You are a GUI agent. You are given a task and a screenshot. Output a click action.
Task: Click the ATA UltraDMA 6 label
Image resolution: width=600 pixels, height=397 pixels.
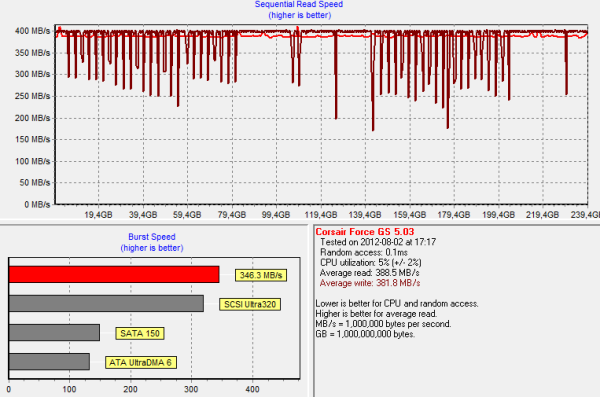pyautogui.click(x=141, y=363)
